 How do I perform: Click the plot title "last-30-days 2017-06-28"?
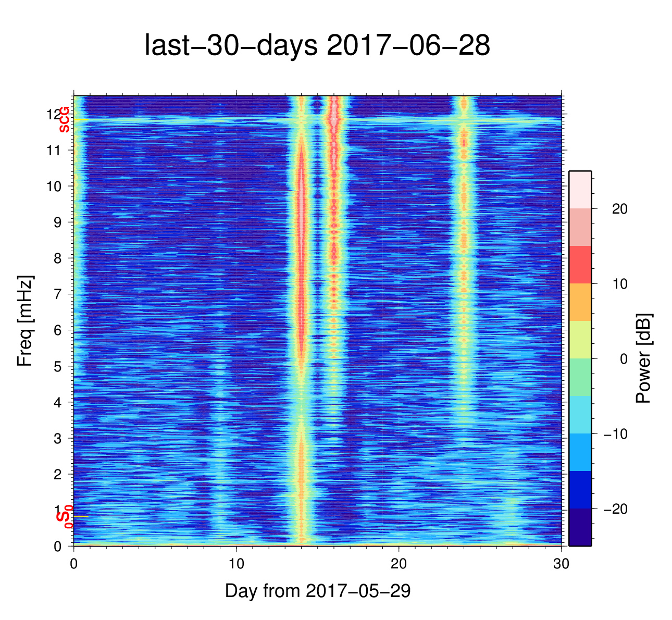coord(317,46)
